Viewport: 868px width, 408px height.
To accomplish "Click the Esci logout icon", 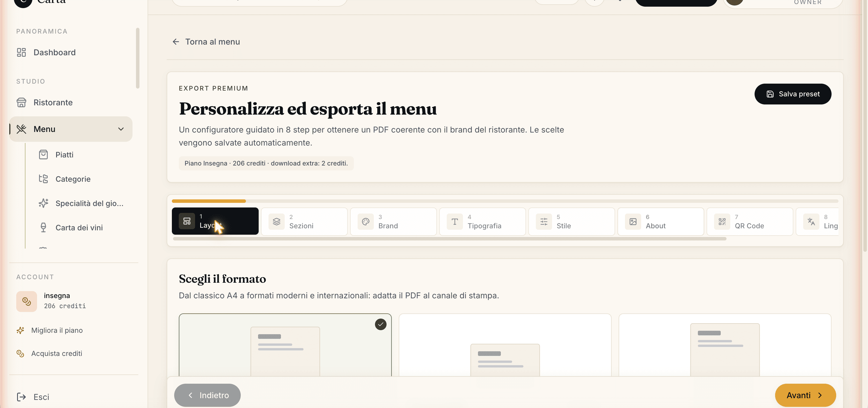I will coord(21,397).
